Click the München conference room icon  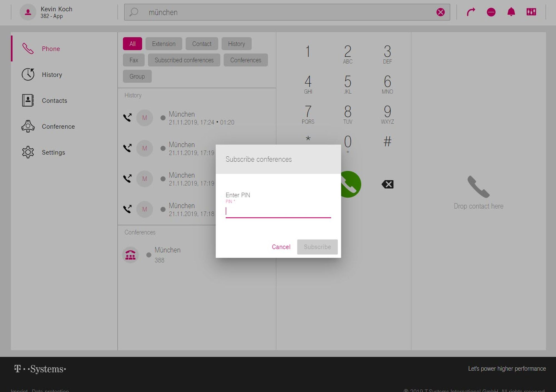coord(130,255)
